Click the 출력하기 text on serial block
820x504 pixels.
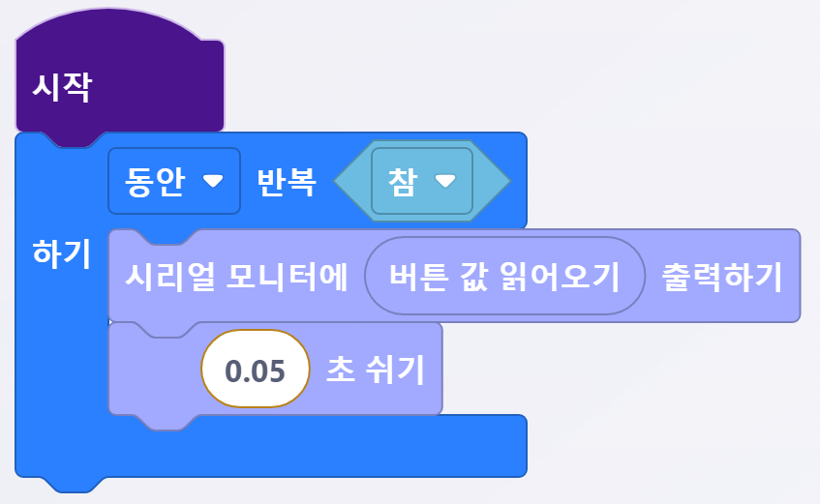pos(721,277)
